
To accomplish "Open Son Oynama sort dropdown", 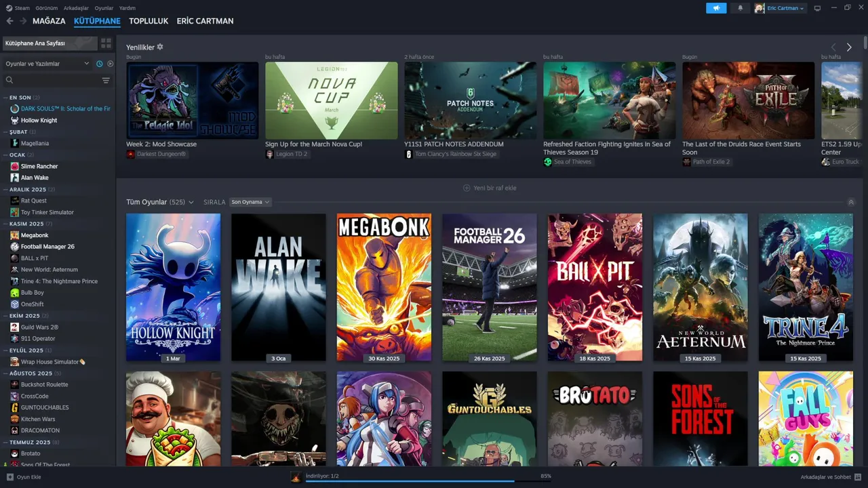I will (x=250, y=202).
